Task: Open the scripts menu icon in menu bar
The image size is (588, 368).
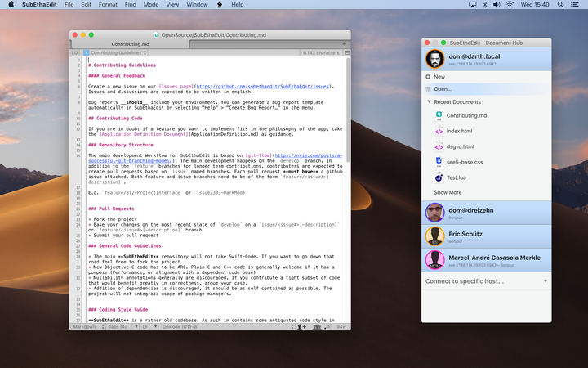Action: coord(220,5)
